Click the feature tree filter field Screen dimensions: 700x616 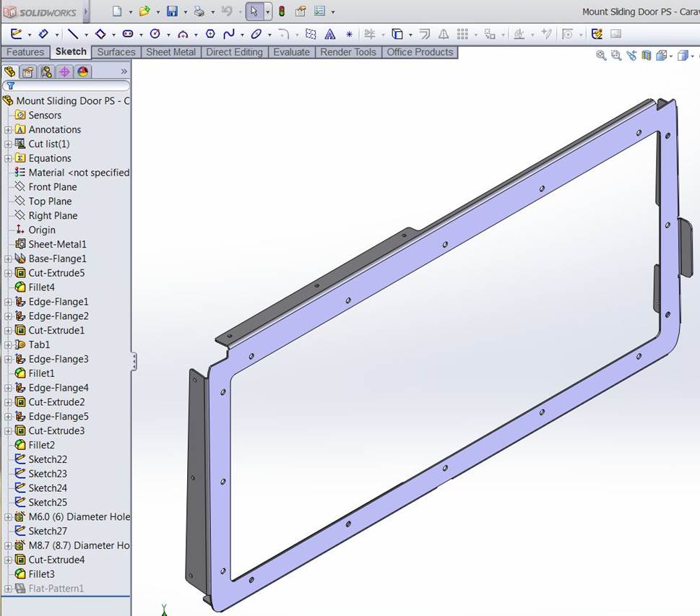click(x=69, y=86)
